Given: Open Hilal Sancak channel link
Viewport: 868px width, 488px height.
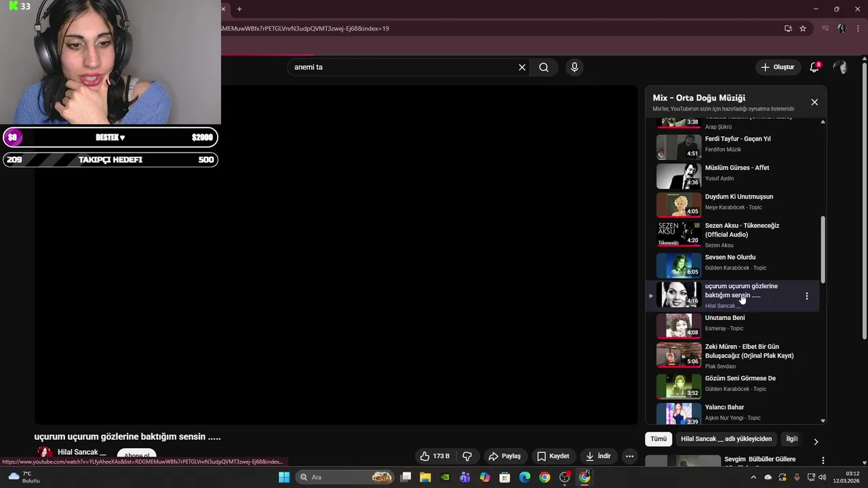Looking at the screenshot, I should coord(82,452).
